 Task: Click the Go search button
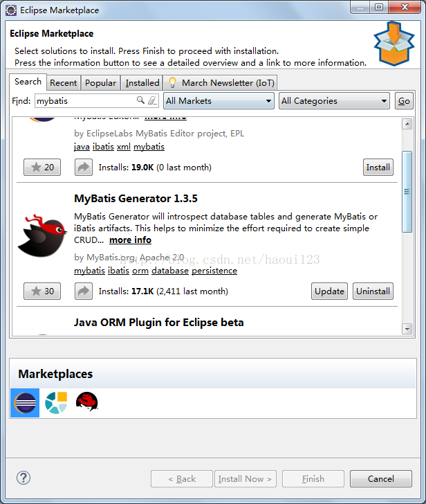404,101
